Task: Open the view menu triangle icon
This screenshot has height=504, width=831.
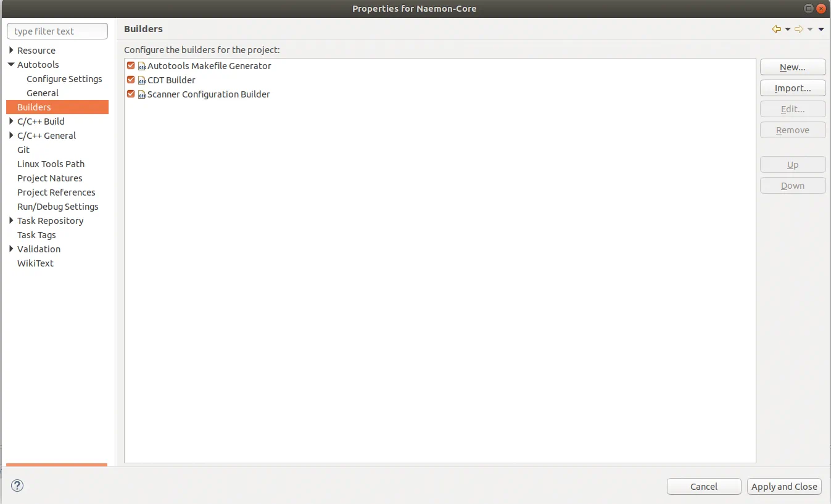Action: pyautogui.click(x=821, y=30)
